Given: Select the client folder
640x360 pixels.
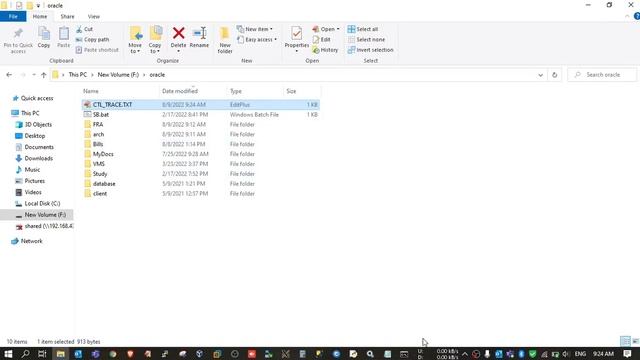Looking at the screenshot, I should pos(200,193).
